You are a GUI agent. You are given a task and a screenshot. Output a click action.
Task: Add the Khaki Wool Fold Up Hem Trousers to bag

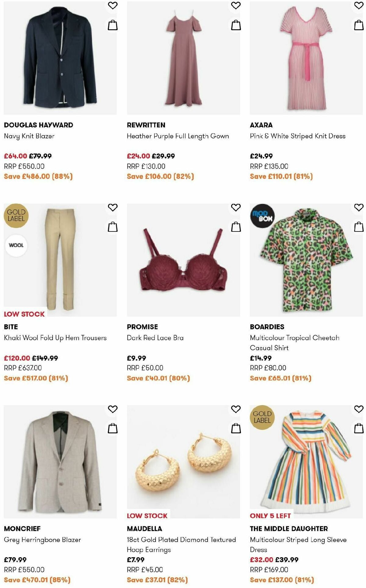[x=113, y=227]
